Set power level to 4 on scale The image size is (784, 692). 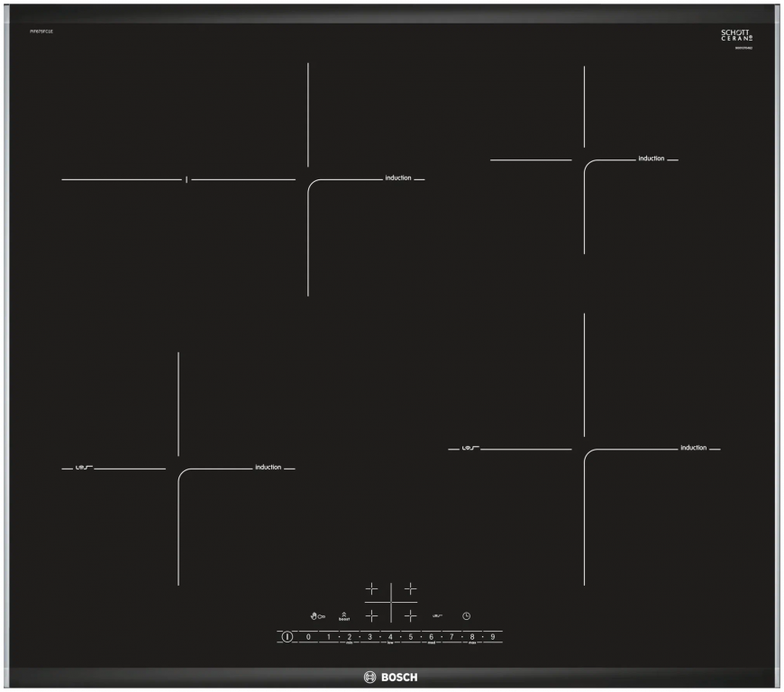tap(390, 637)
